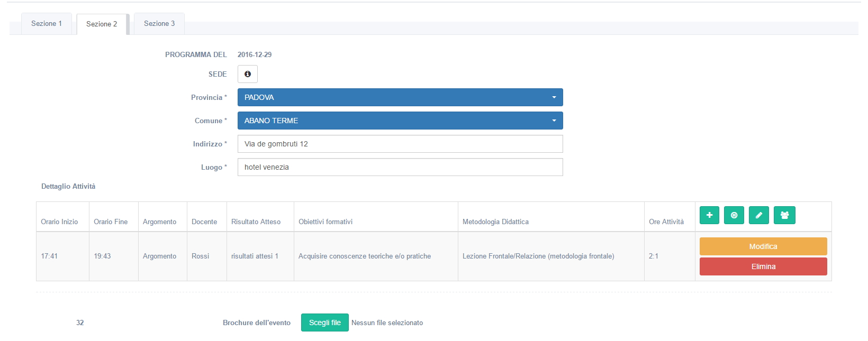The width and height of the screenshot is (868, 341).
Task: Select the Metodologia Didattica cell for Lezione Frontale
Action: click(538, 256)
